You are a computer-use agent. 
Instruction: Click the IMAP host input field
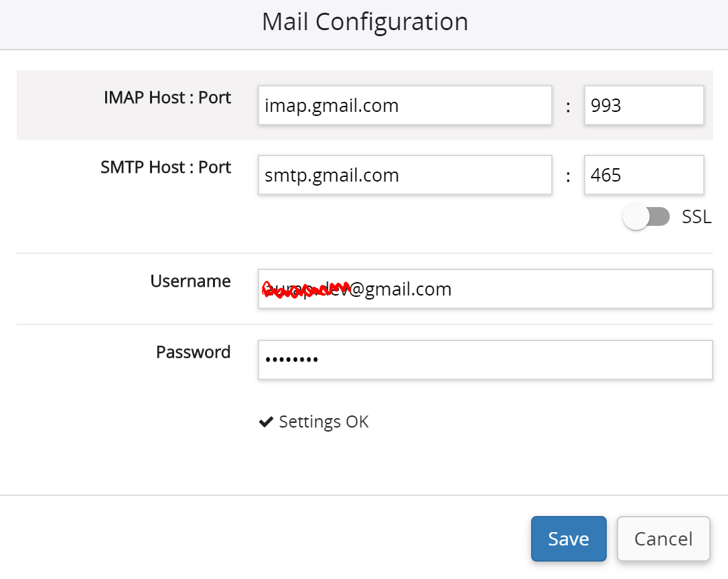[405, 105]
